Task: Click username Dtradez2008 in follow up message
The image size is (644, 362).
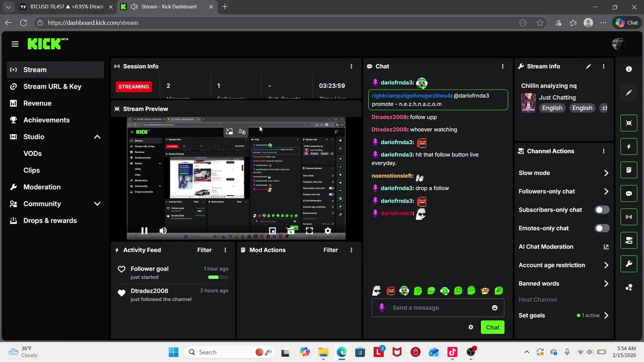Action: point(389,117)
